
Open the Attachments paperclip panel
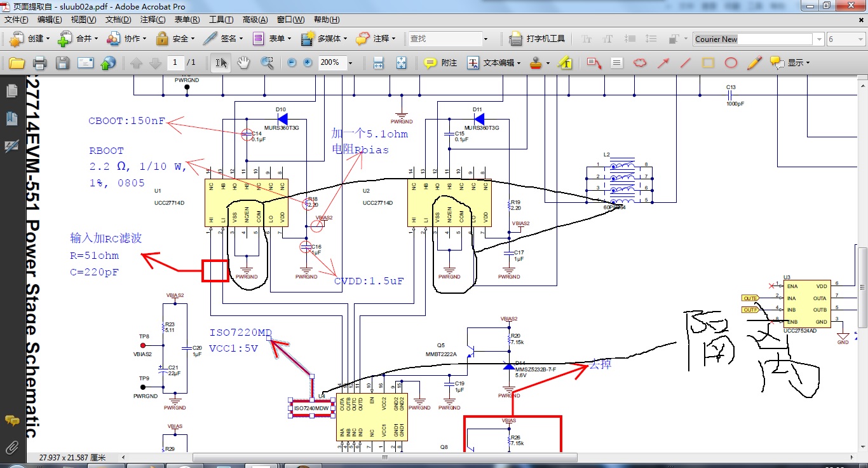tap(11, 447)
